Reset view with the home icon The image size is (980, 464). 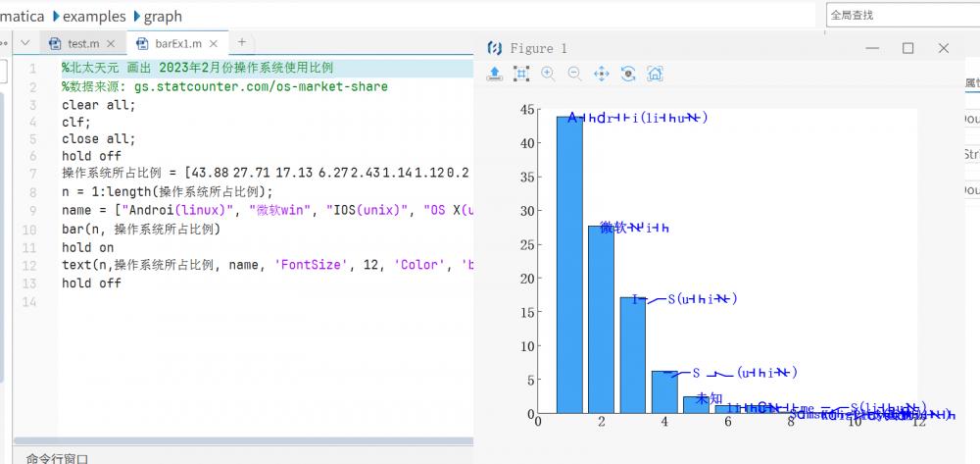656,74
